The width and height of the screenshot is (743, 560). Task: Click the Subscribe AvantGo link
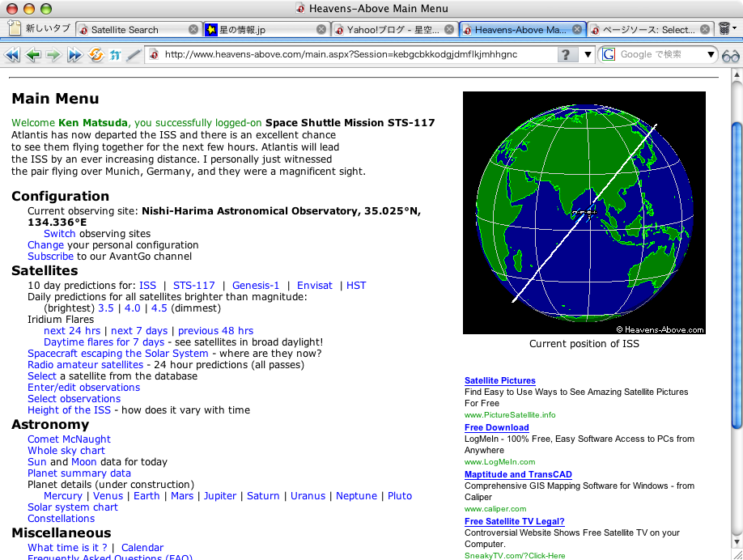tap(50, 257)
